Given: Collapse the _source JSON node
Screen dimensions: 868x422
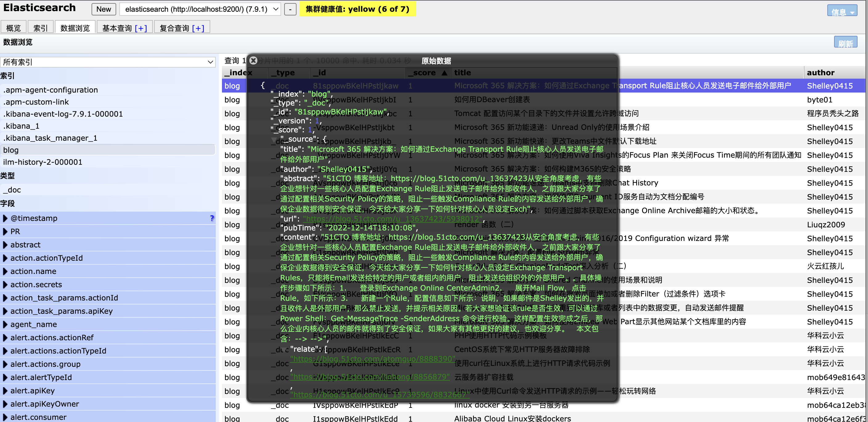Looking at the screenshot, I should tap(274, 139).
